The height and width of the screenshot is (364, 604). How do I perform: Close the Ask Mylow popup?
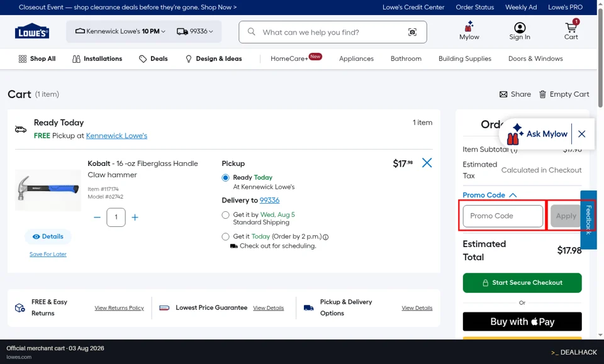pyautogui.click(x=581, y=134)
